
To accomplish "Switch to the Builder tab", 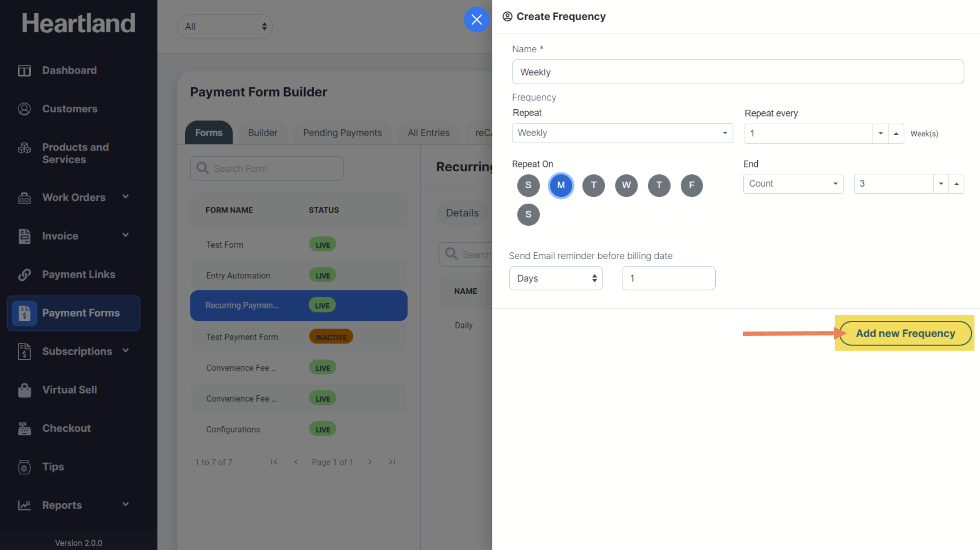I will point(263,133).
